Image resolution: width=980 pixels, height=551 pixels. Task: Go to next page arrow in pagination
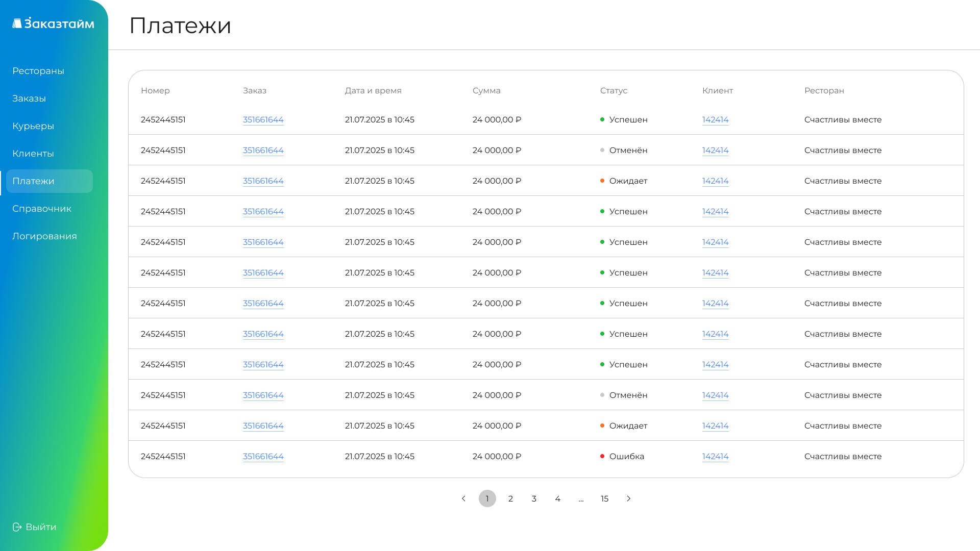(x=628, y=498)
